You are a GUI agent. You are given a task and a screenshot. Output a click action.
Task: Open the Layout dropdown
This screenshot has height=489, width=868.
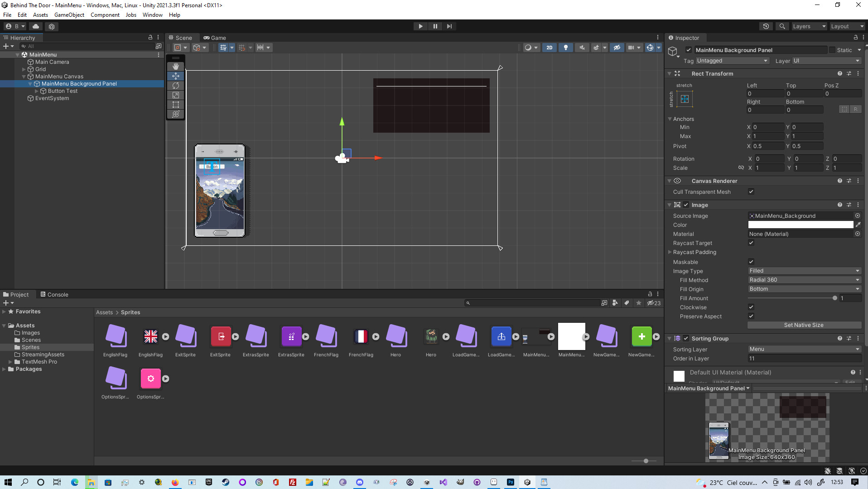click(x=847, y=26)
